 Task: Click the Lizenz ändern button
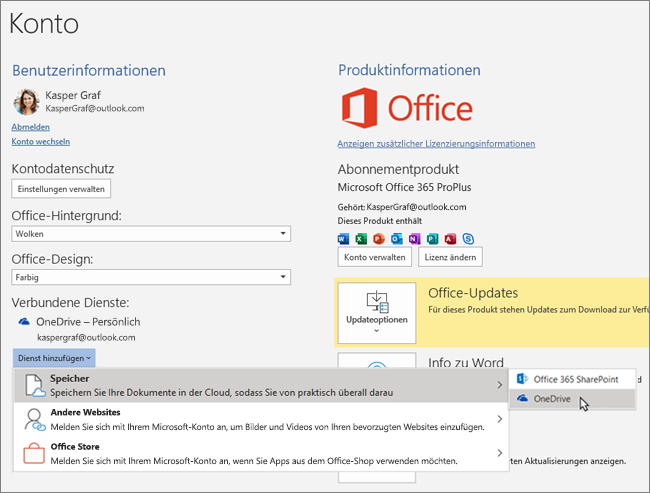point(450,257)
